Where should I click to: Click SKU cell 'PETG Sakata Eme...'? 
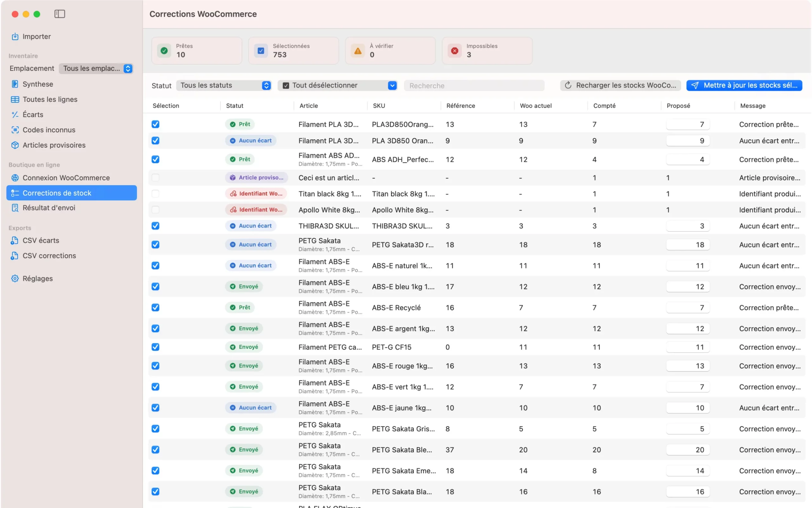[404, 471]
